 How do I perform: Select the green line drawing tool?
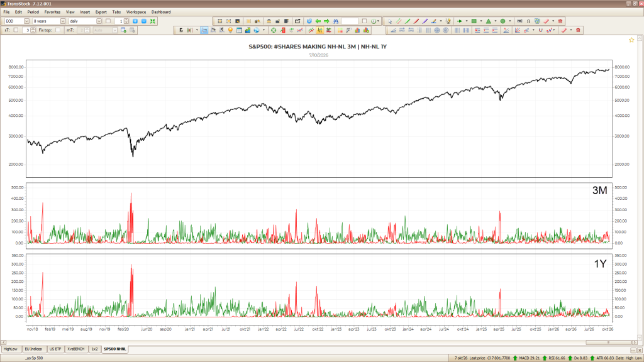coord(408,21)
